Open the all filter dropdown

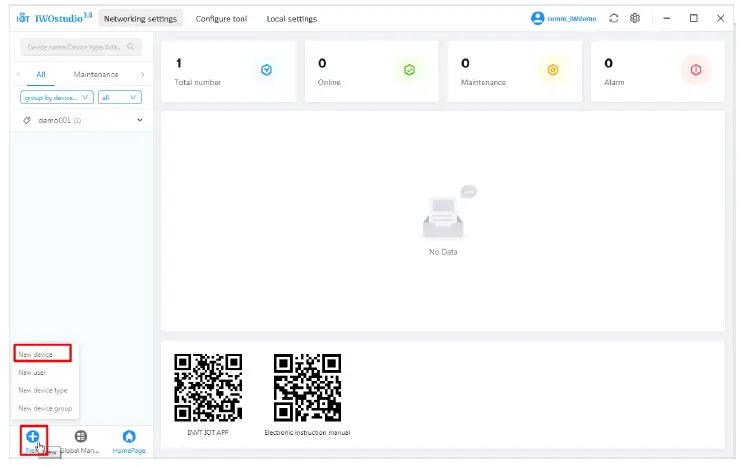click(120, 97)
